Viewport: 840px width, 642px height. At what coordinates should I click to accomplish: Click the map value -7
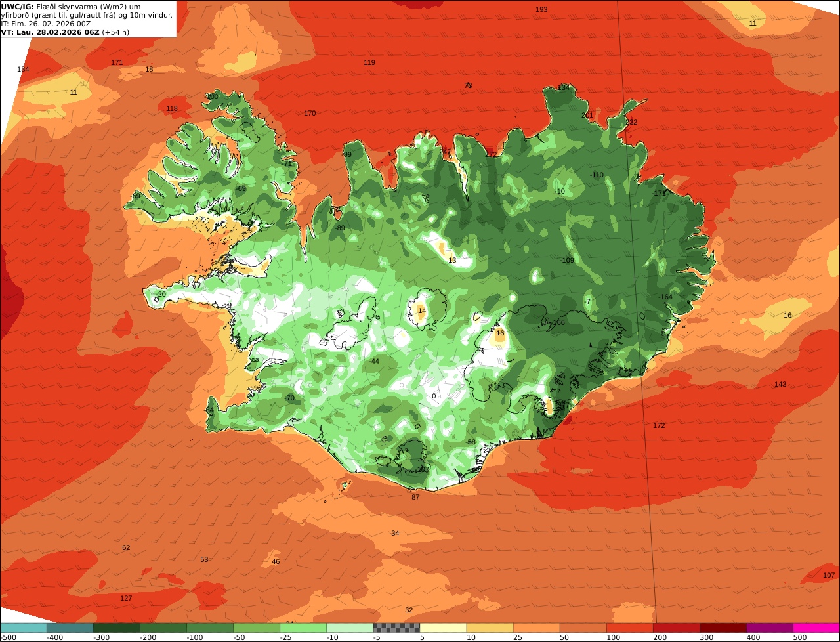pyautogui.click(x=588, y=301)
